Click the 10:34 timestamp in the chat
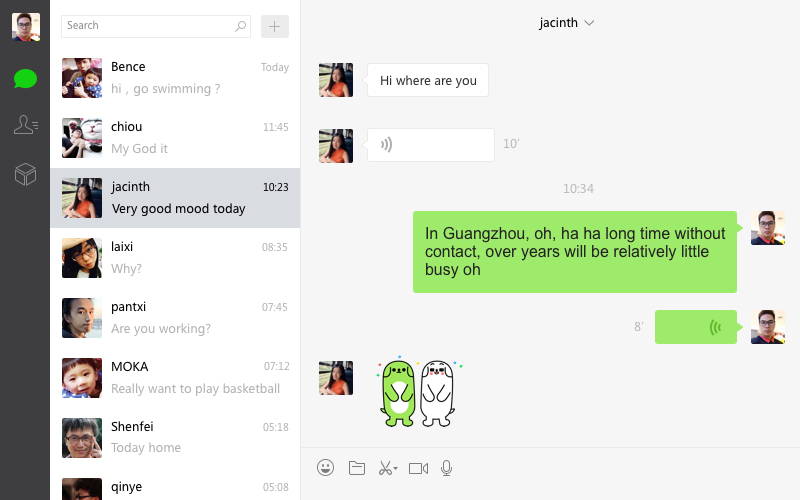Screen dimensions: 800x500 (578, 189)
